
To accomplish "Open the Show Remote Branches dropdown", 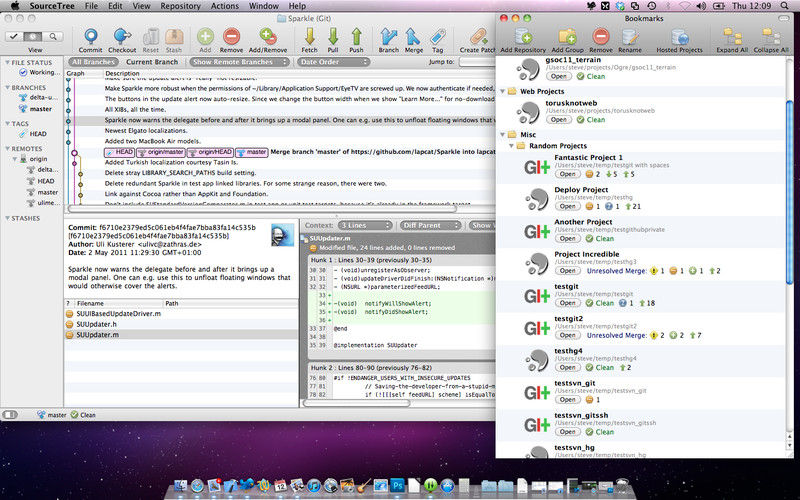I will click(239, 62).
